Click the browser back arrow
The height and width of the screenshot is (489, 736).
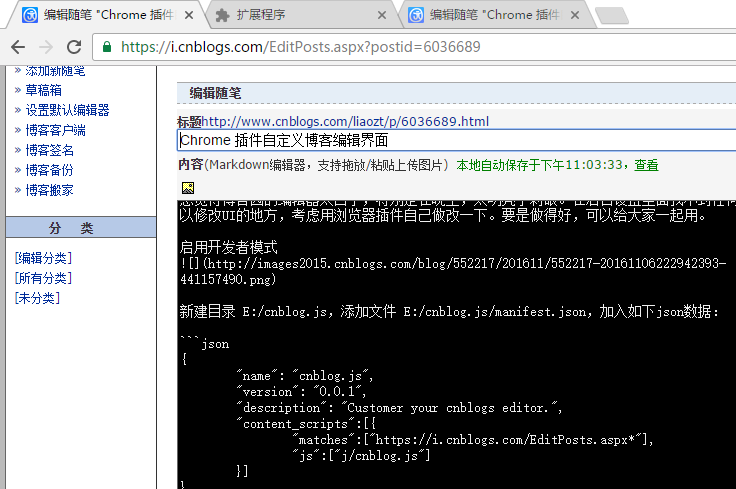pyautogui.click(x=18, y=47)
